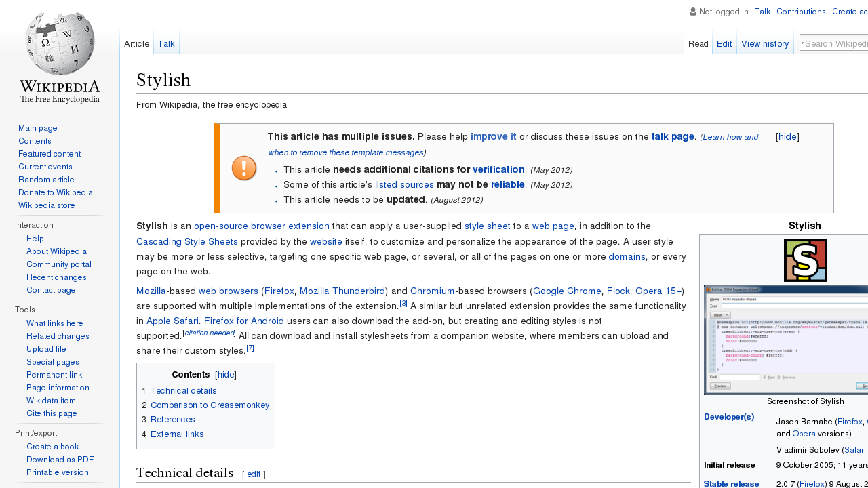Viewport: 868px width, 488px height.
Task: Open the 'verification' link
Action: 498,169
